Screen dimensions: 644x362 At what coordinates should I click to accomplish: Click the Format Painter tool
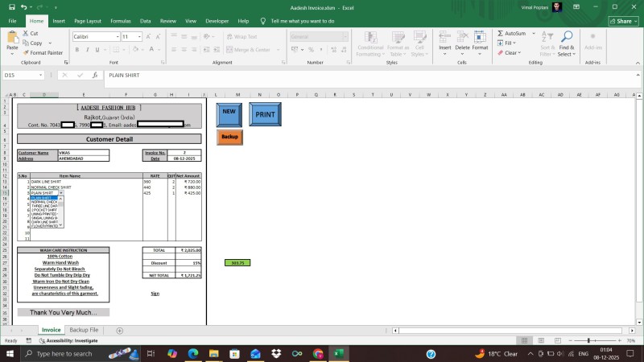click(45, 52)
